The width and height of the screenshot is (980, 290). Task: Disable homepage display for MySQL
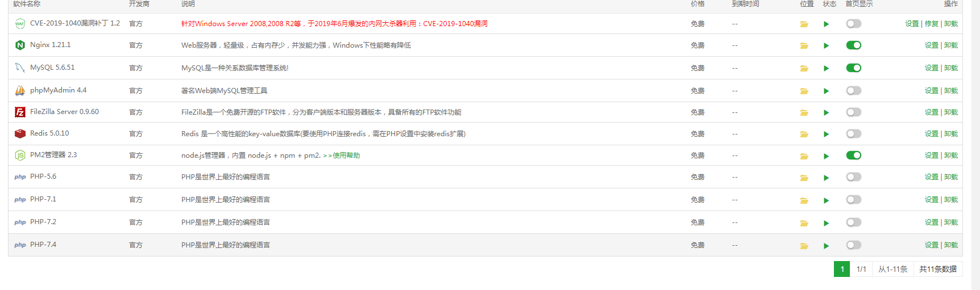853,68
